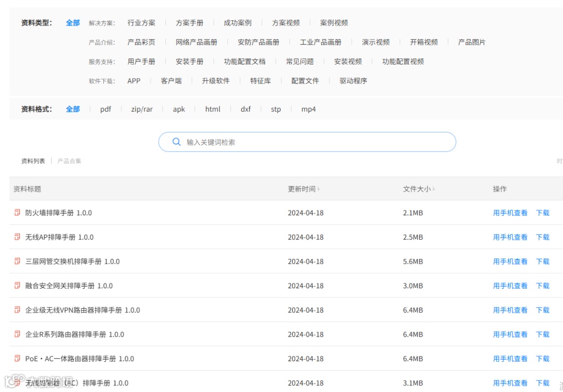563x392 pixels.
Task: Filter by APP software downloads
Action: click(x=134, y=81)
